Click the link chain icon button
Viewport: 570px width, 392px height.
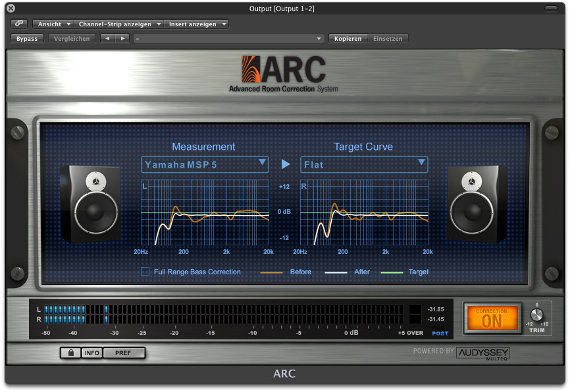pos(19,24)
